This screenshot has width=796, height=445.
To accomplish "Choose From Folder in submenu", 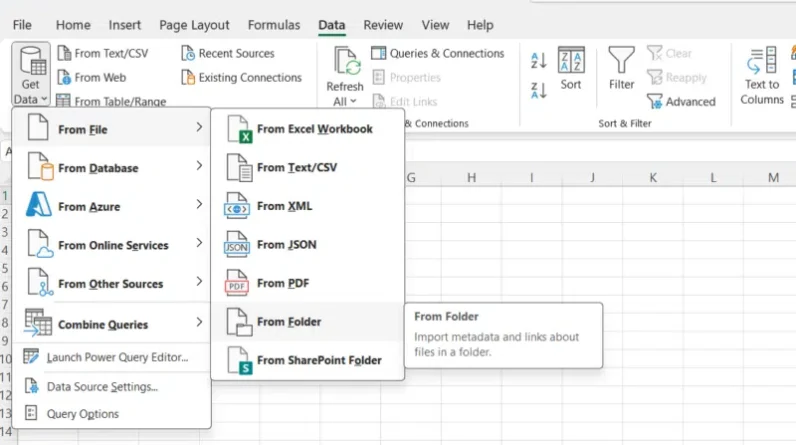I will tap(308, 322).
